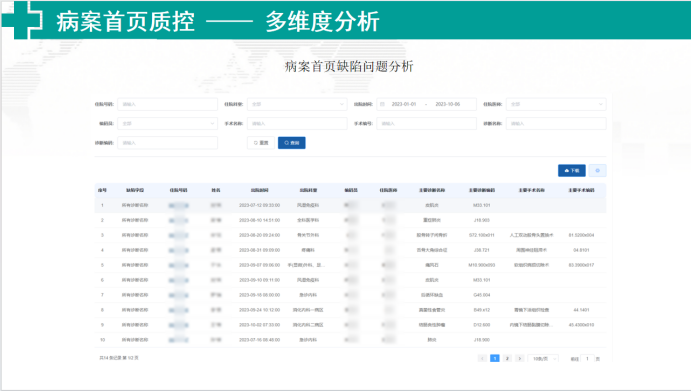691x391 pixels.
Task: Open the 住院科室 dropdown
Action: [x=297, y=104]
